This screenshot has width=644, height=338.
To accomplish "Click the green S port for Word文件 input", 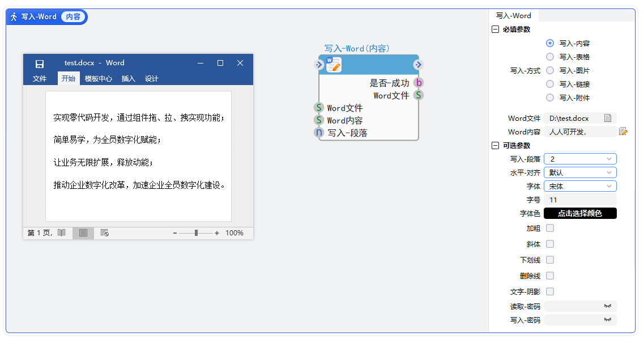I will pyautogui.click(x=318, y=107).
